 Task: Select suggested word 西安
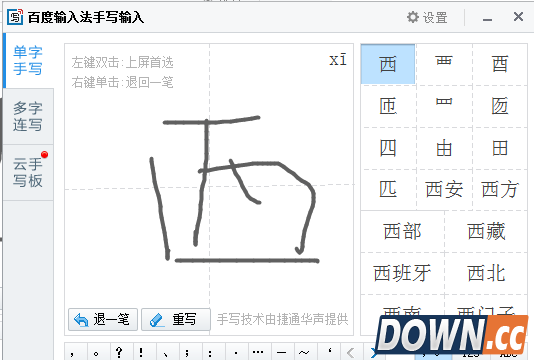[x=444, y=189]
